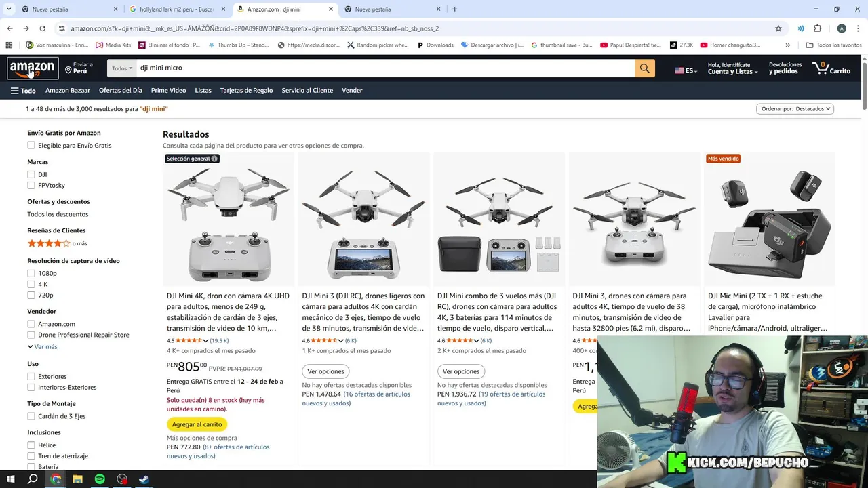Open the Carrito shopping cart icon

point(831,68)
